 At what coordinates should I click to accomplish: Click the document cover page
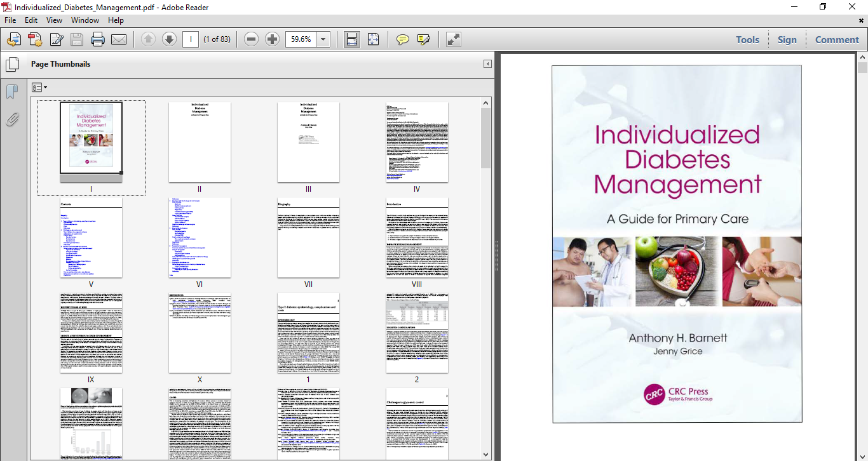677,244
